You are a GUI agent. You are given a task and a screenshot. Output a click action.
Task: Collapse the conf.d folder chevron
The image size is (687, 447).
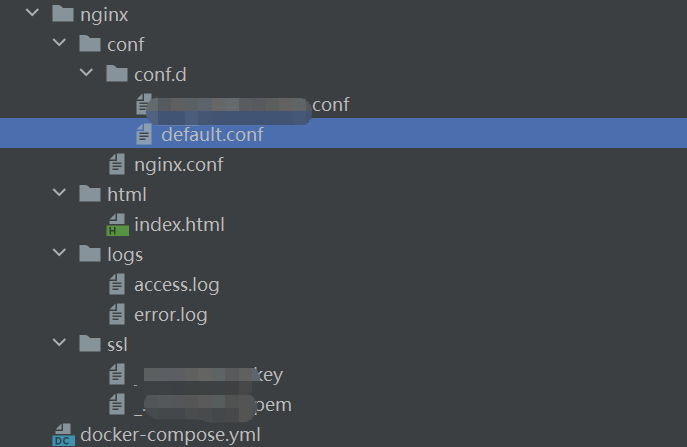point(87,74)
